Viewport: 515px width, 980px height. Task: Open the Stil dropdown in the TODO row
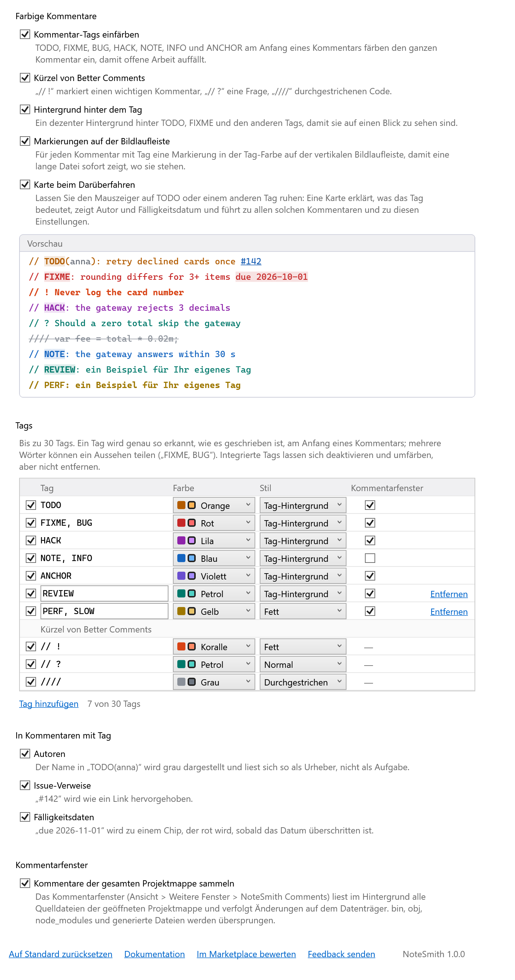[x=303, y=505]
